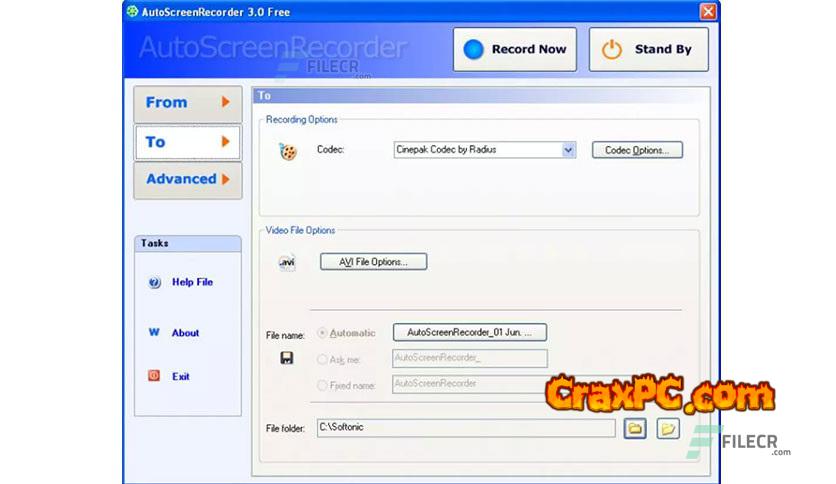Viewport: 836px width, 484px height.
Task: Click the red Exit icon
Action: tap(155, 377)
